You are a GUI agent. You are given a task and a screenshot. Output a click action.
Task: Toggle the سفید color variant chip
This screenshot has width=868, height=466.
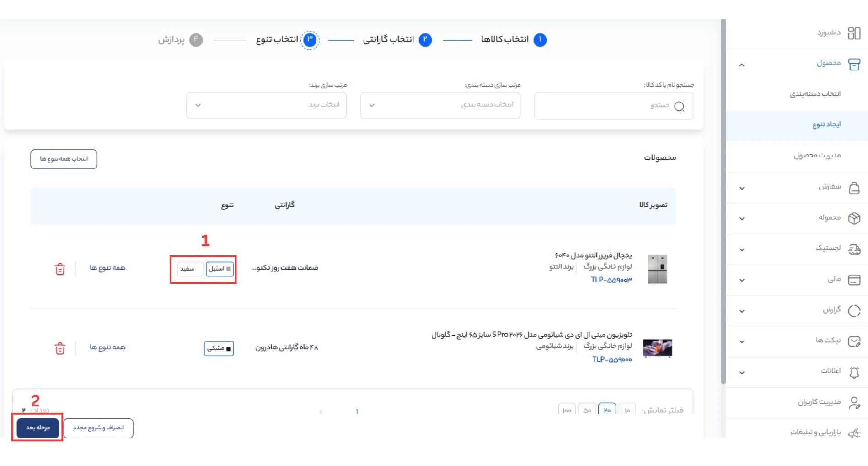pyautogui.click(x=190, y=269)
